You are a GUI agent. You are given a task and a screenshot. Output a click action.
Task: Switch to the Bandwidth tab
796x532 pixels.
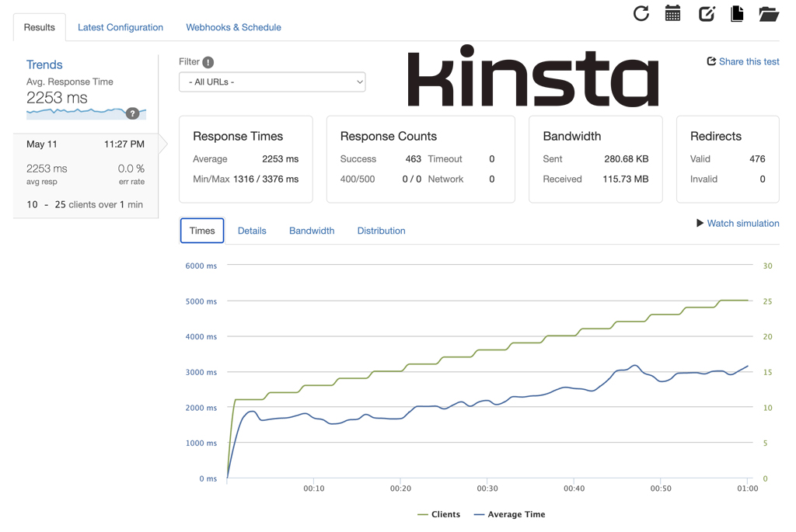(312, 231)
